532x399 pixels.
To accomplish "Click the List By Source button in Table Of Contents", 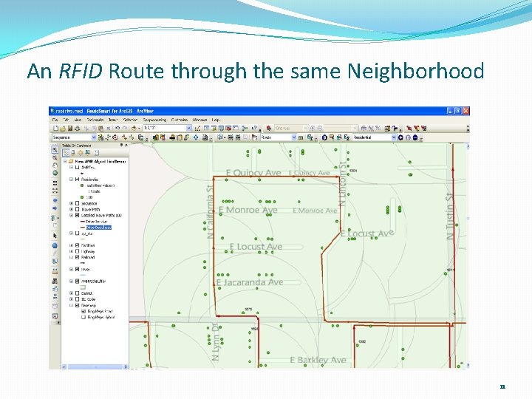I will coord(73,153).
